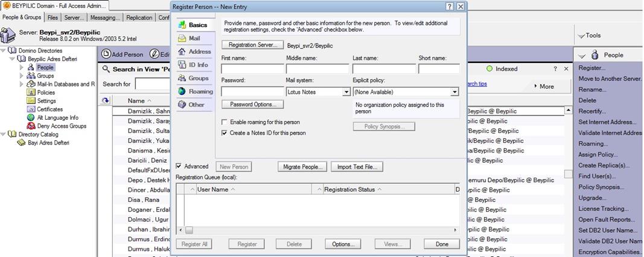Click the Policies icon in tree
This screenshot has width=644, height=257.
[31, 93]
